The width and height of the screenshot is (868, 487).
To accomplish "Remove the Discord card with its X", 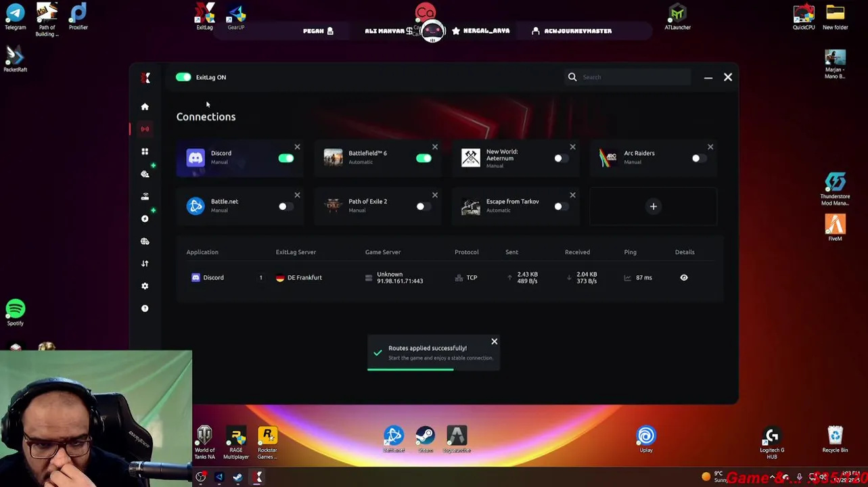I will pyautogui.click(x=297, y=147).
